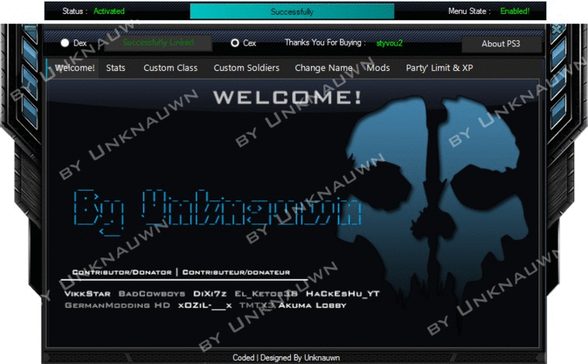Screen dimensions: 588x364
Task: Click the Status : label
Action: pos(75,12)
